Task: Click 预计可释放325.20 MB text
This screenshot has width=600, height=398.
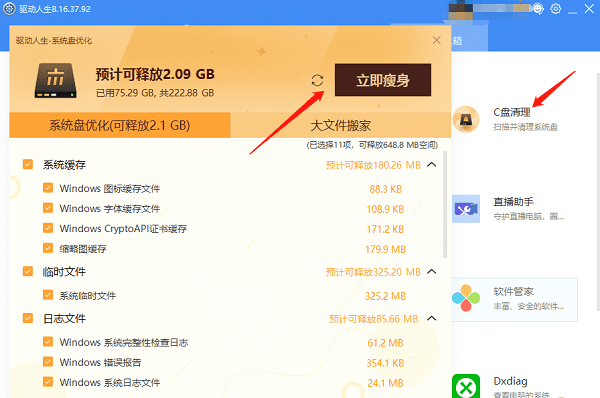Action: [x=373, y=272]
